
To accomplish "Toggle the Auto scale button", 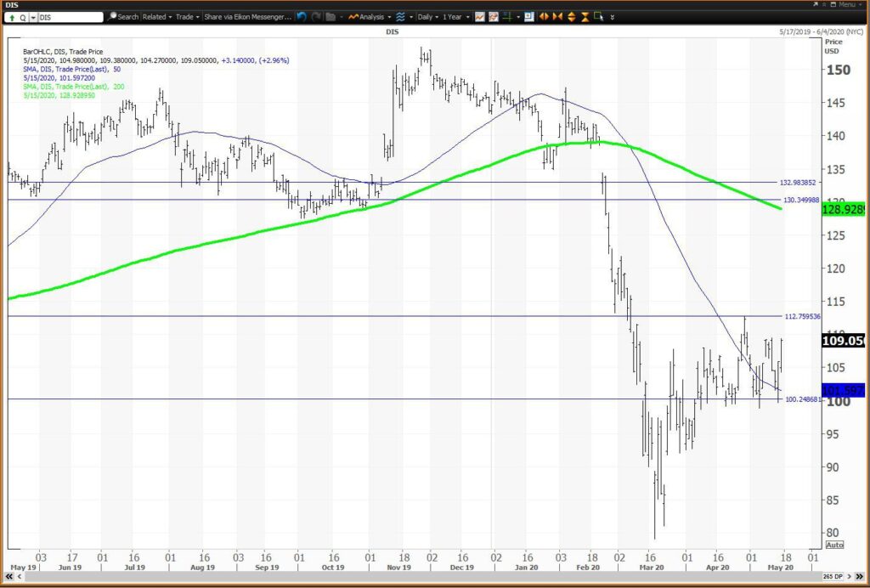I will coord(834,545).
